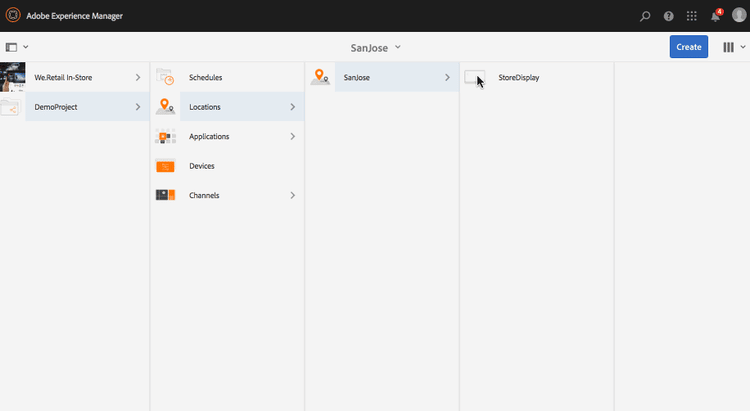
Task: Expand the DemoProject chevron
Action: (138, 107)
